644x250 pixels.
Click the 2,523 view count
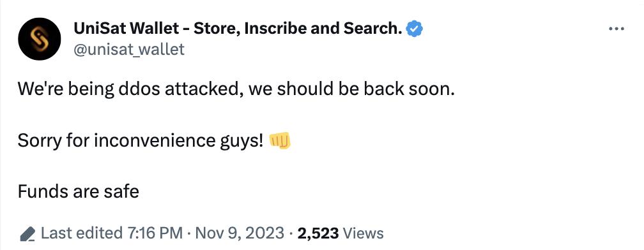pyautogui.click(x=318, y=233)
